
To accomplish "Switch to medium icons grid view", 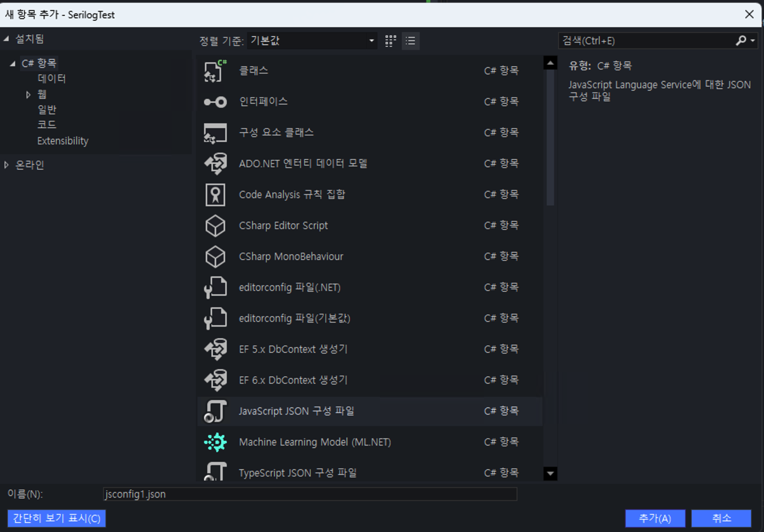I will (390, 41).
